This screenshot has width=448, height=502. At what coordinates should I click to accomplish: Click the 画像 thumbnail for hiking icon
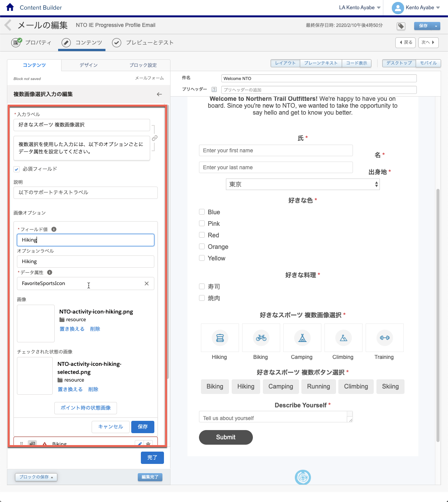[36, 324]
